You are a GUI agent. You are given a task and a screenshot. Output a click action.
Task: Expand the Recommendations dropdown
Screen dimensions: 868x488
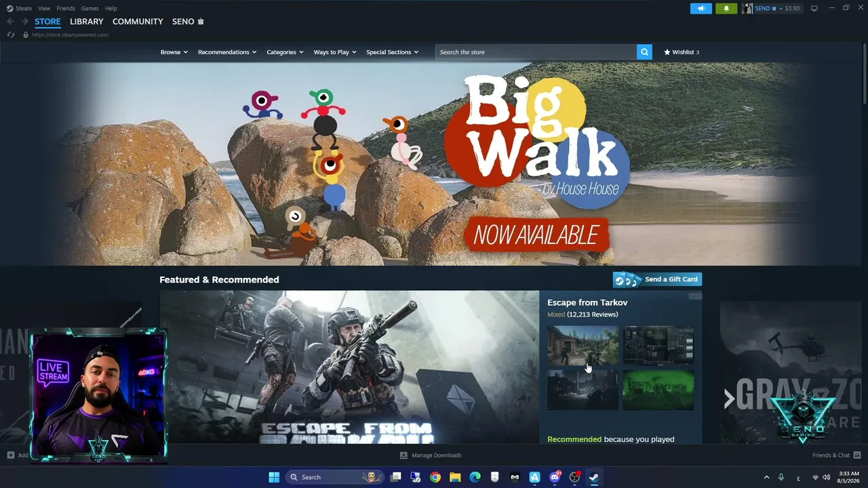coord(227,52)
